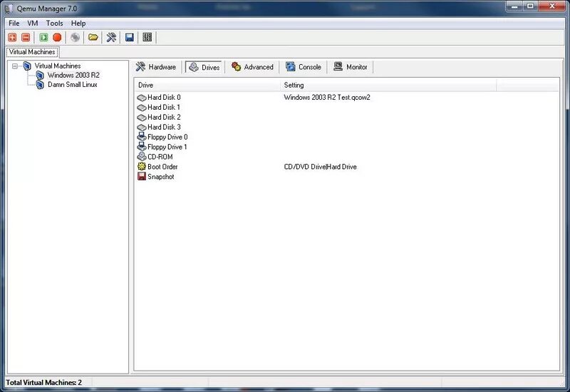Select the Hard Disk 0 row label
570x392 pixels.
[164, 98]
